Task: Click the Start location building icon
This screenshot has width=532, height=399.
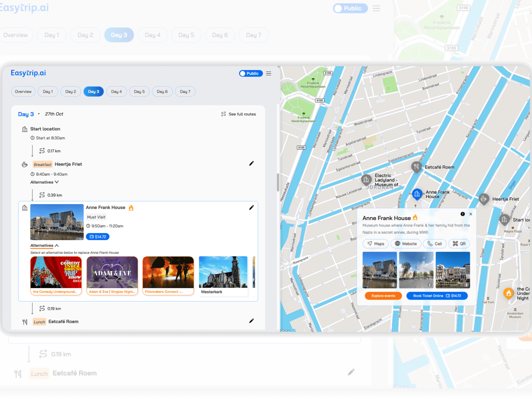Action: click(x=25, y=129)
